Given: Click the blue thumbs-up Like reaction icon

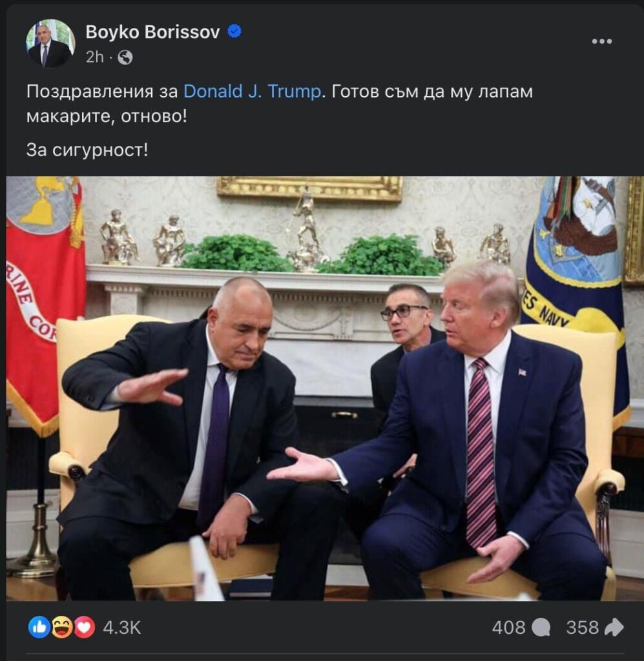Looking at the screenshot, I should [x=39, y=627].
